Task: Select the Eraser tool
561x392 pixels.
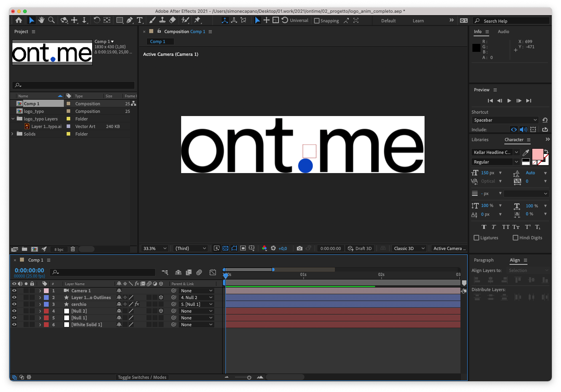Action: pyautogui.click(x=172, y=20)
